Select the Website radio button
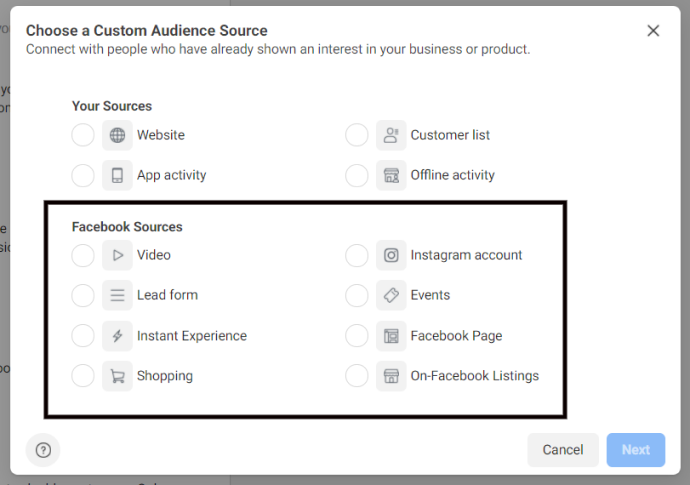Viewport: 690px width, 485px height. pos(83,135)
